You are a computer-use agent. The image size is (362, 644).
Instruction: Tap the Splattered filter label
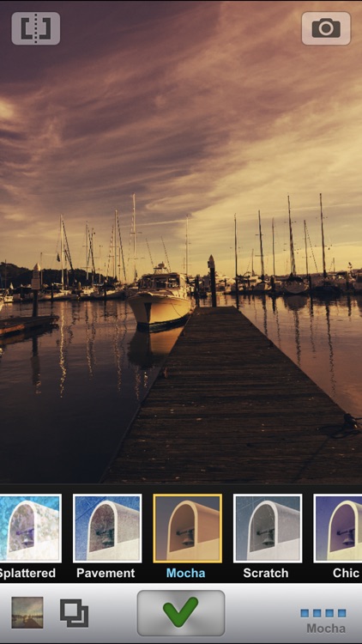[x=27, y=573]
